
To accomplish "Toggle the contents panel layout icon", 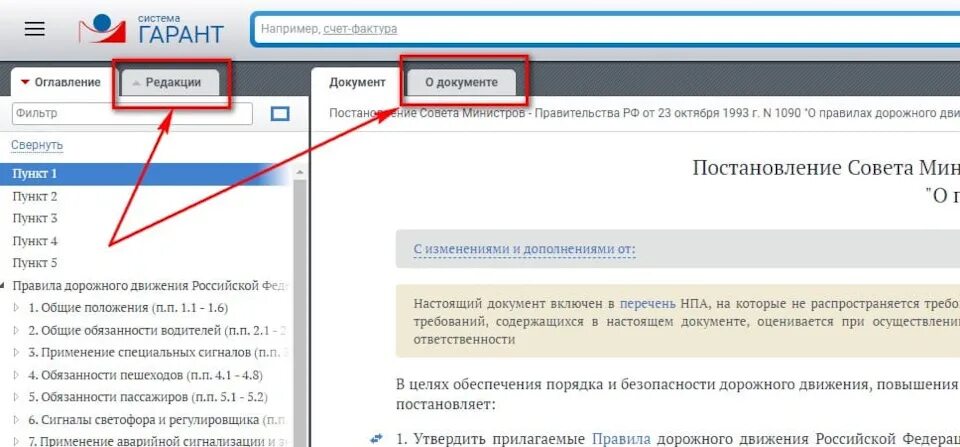I will click(x=280, y=114).
